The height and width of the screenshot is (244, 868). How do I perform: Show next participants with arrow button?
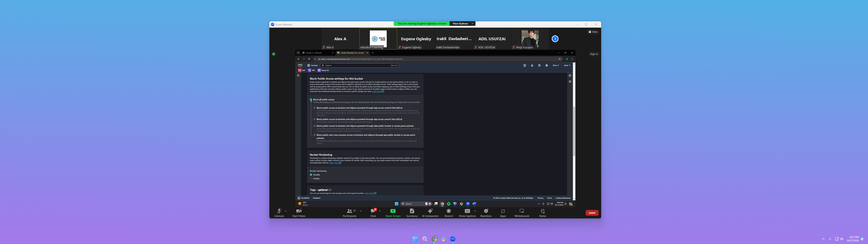[x=555, y=39]
